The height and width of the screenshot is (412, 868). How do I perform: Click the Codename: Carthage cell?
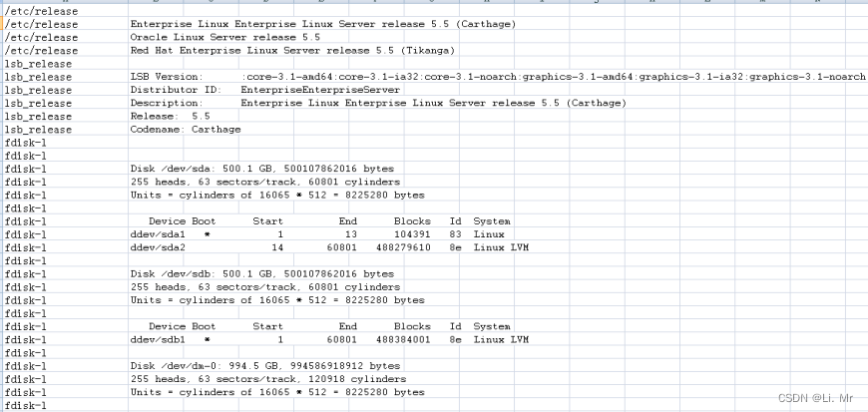click(x=186, y=129)
